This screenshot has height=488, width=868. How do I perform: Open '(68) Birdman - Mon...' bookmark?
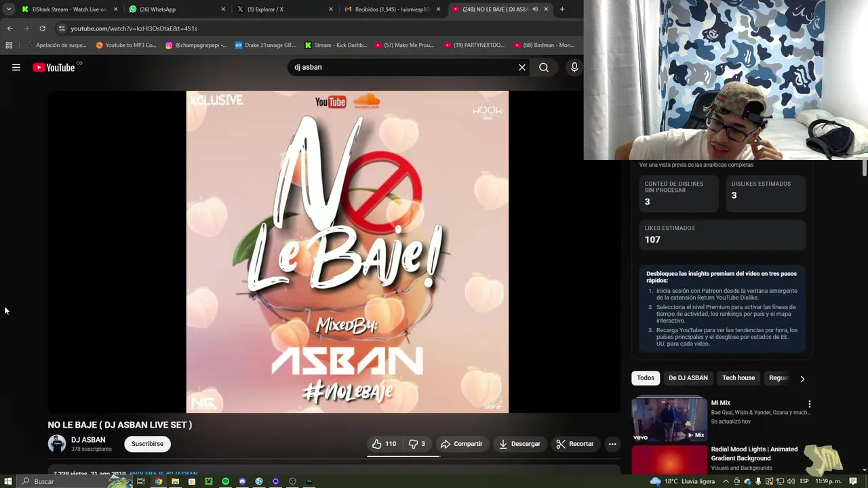click(x=544, y=45)
